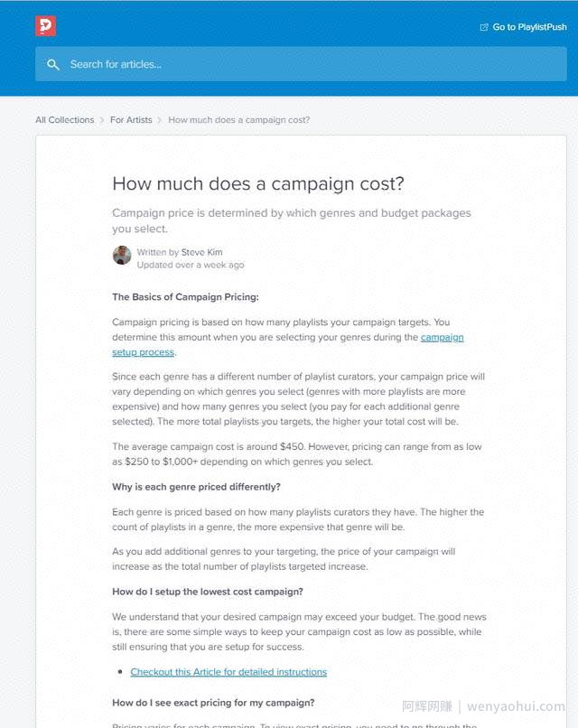Image resolution: width=578 pixels, height=728 pixels.
Task: Open the Go to PlaylistPush link
Action: tap(523, 27)
